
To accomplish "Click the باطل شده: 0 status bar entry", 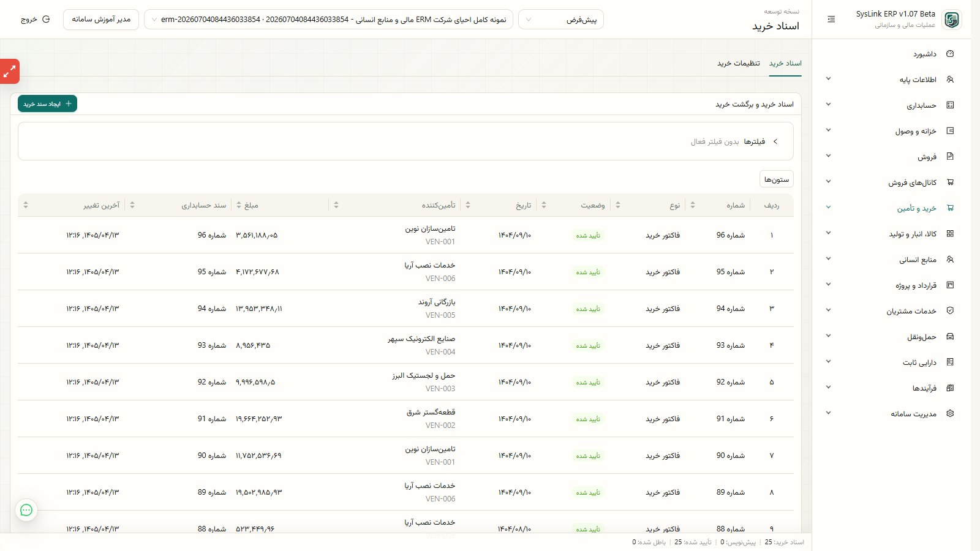I will (649, 542).
